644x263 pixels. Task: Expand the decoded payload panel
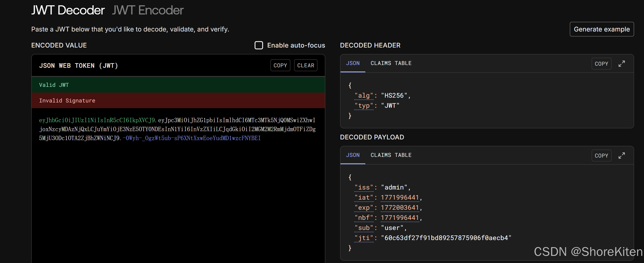[621, 156]
